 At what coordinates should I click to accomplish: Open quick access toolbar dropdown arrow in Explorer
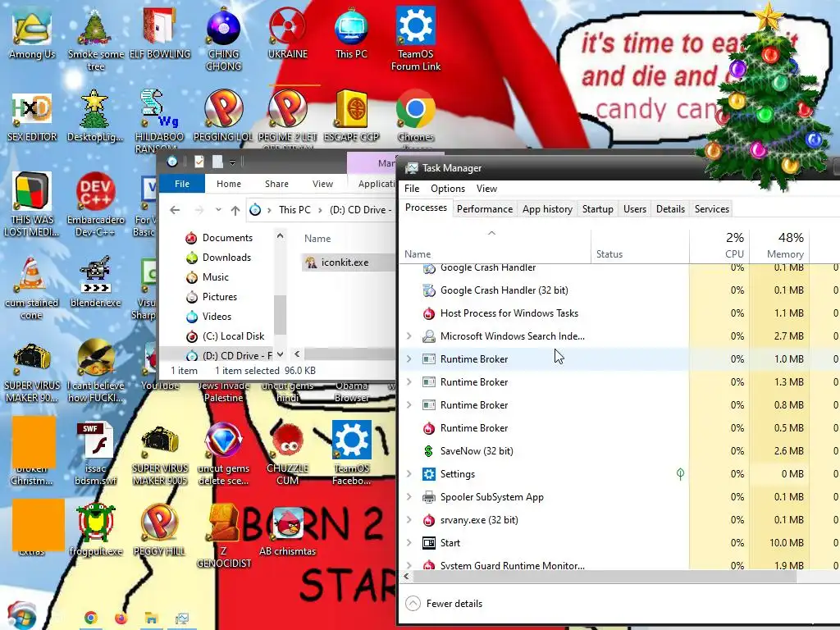[x=232, y=162]
